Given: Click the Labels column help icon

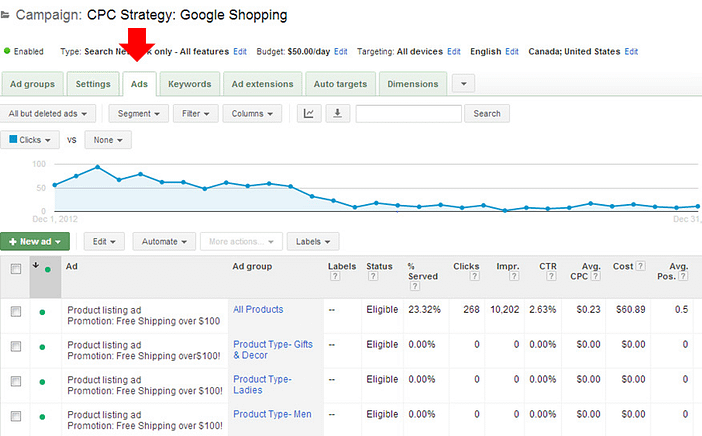Looking at the screenshot, I should 334,276.
